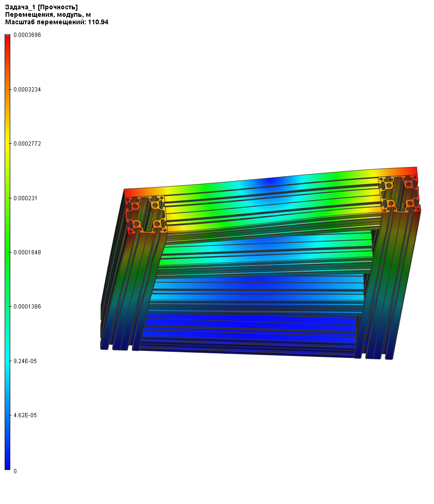Click legend minimum value 0
Image resolution: width=434 pixels, height=504 pixels.
(15, 471)
